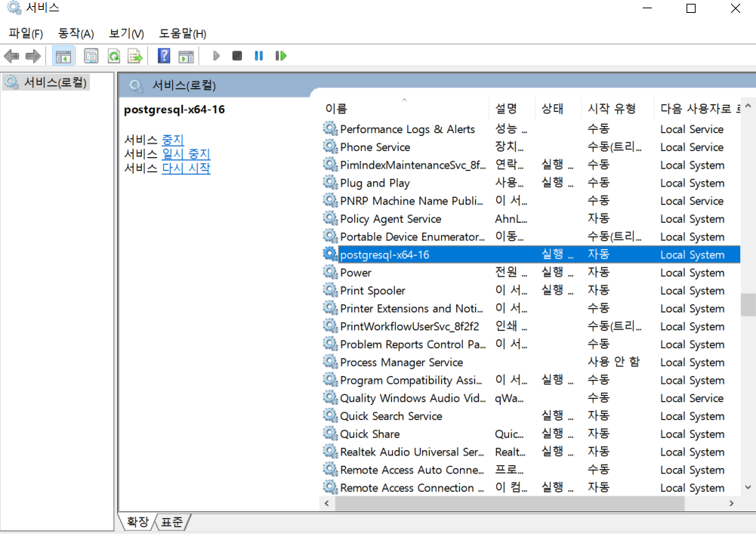The image size is (756, 534).
Task: Click the gear icon of Realtek Audio Universal Service
Action: 330,452
